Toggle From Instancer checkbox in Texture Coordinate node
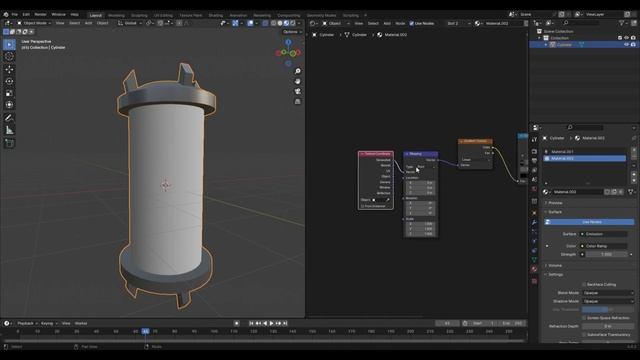The height and width of the screenshot is (360, 640). (362, 206)
